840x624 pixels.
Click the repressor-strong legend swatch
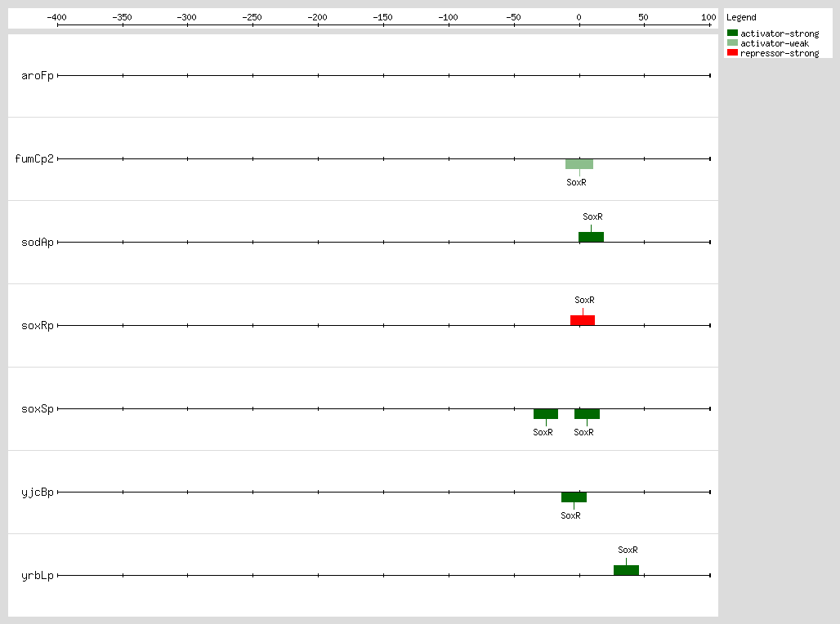tap(732, 52)
